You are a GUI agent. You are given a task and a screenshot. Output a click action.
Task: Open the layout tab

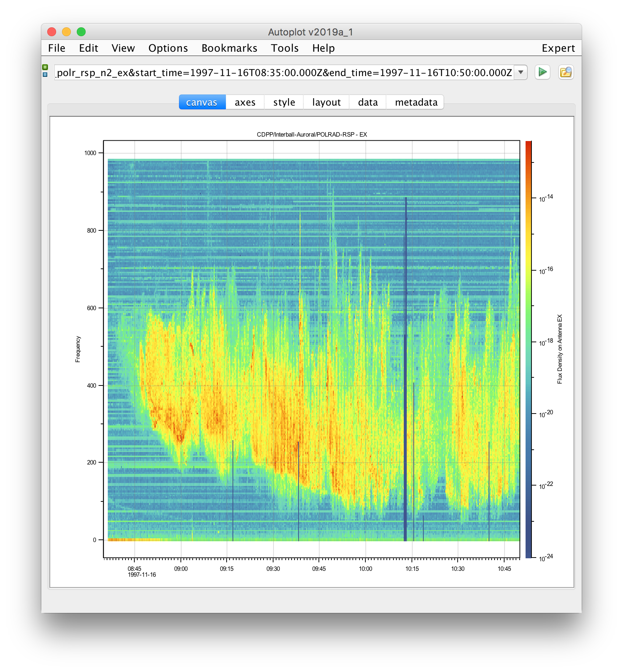click(x=326, y=102)
